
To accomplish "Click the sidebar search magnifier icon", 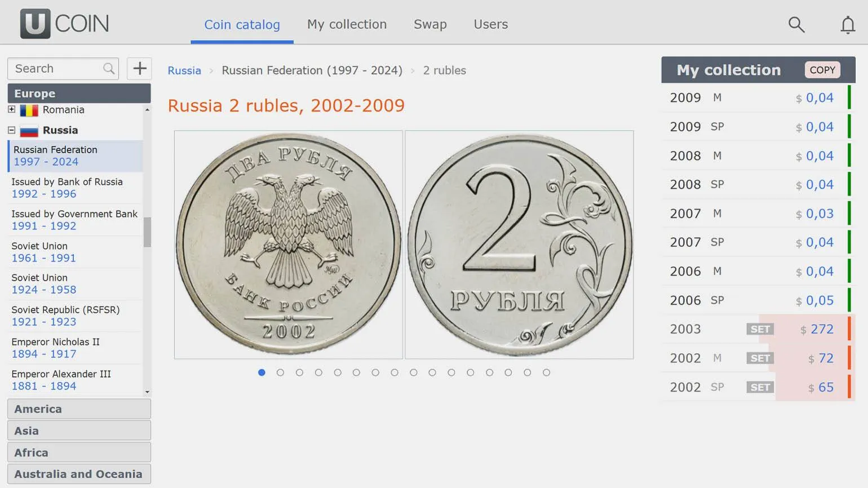I will (x=109, y=69).
